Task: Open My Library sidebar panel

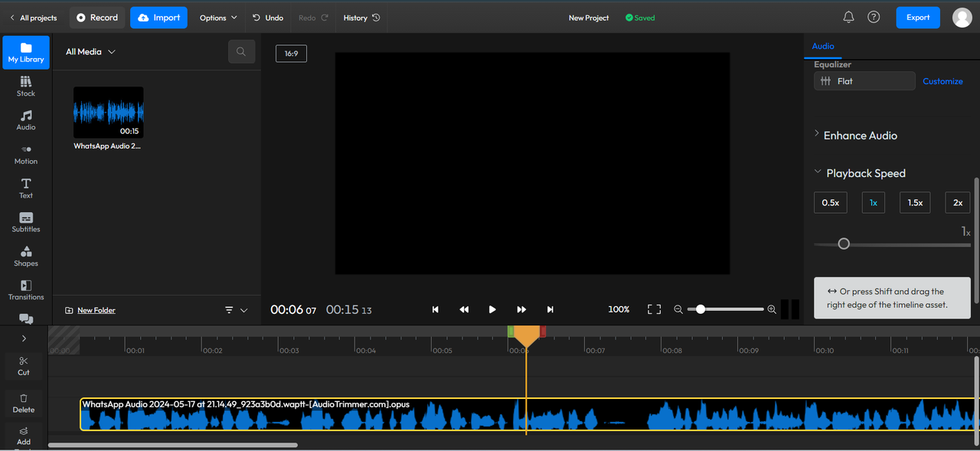Action: 26,52
